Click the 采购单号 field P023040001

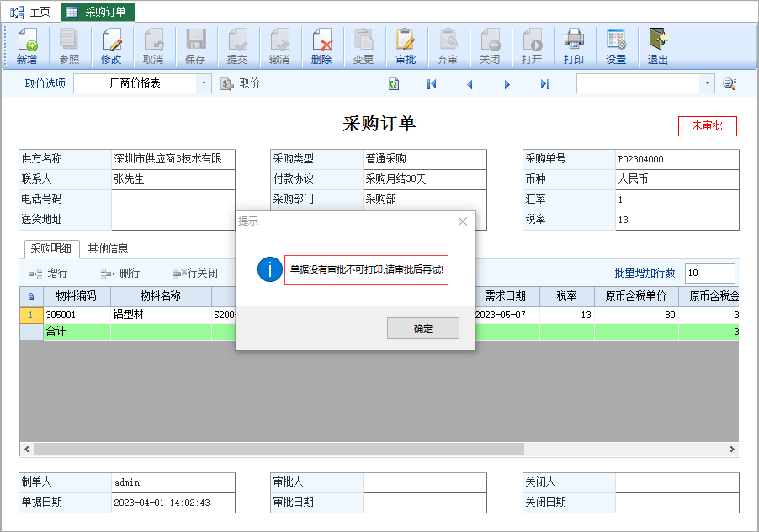pyautogui.click(x=677, y=159)
